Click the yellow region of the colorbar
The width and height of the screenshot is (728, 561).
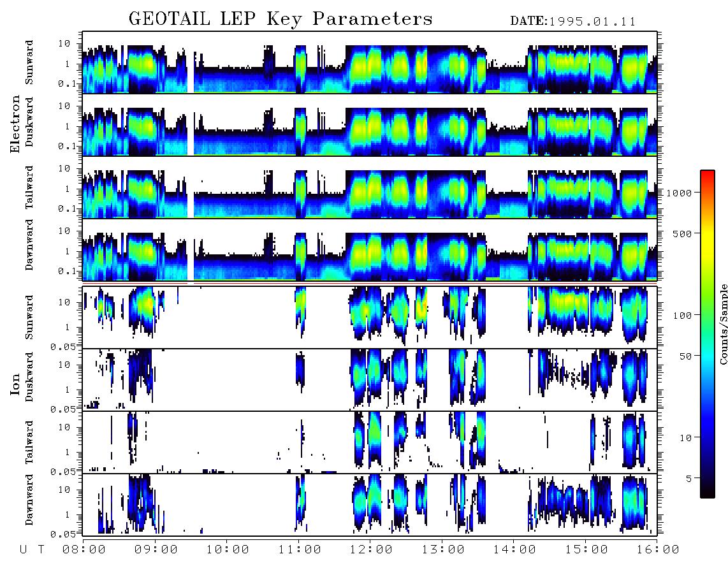(707, 239)
